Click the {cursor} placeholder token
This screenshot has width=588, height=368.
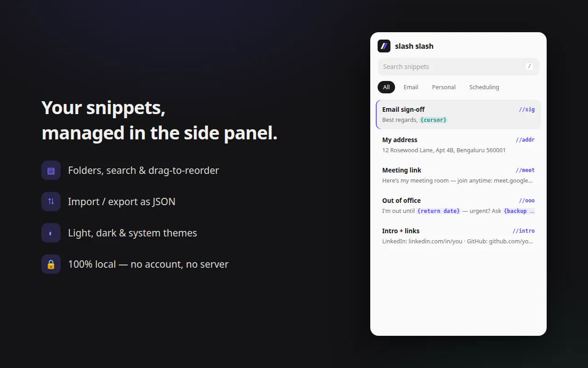tap(433, 120)
